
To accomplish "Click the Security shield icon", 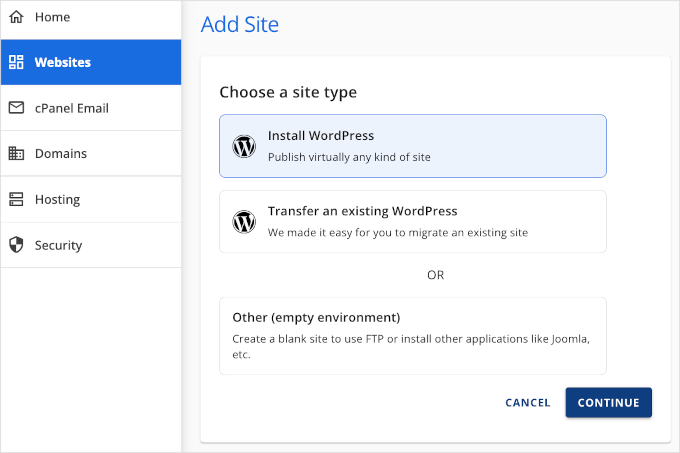I will 16,244.
